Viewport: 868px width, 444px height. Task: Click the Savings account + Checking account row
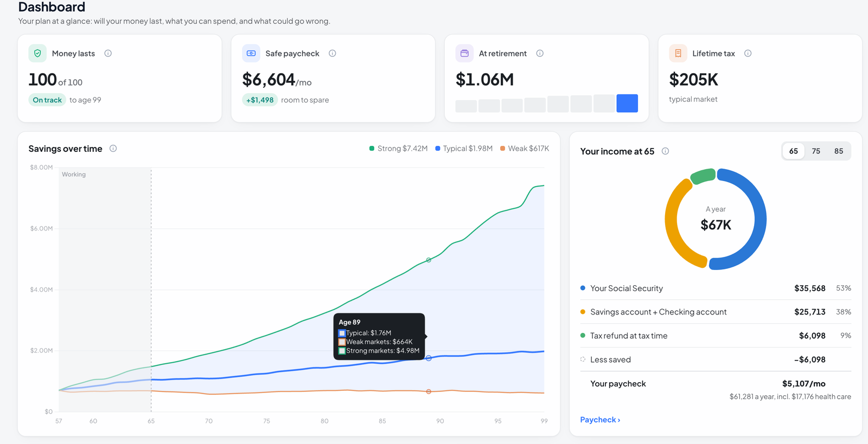(716, 312)
